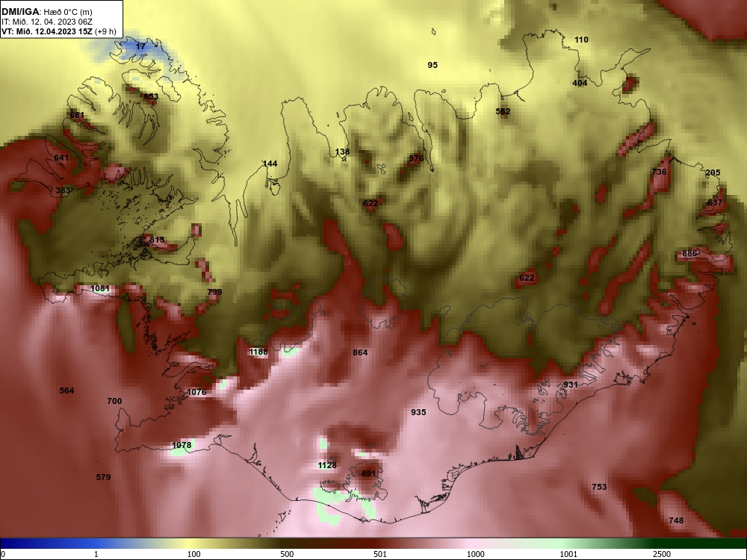Click the map value 562

point(503,111)
